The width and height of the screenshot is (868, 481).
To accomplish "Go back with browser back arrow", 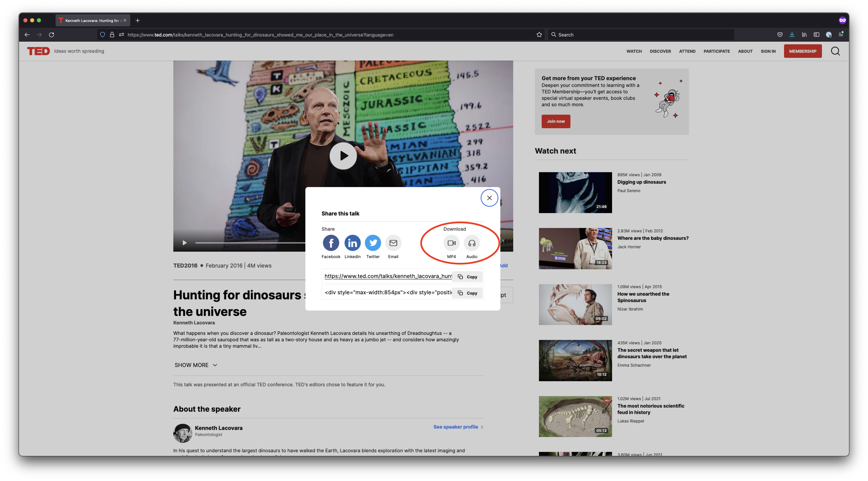I will (27, 35).
